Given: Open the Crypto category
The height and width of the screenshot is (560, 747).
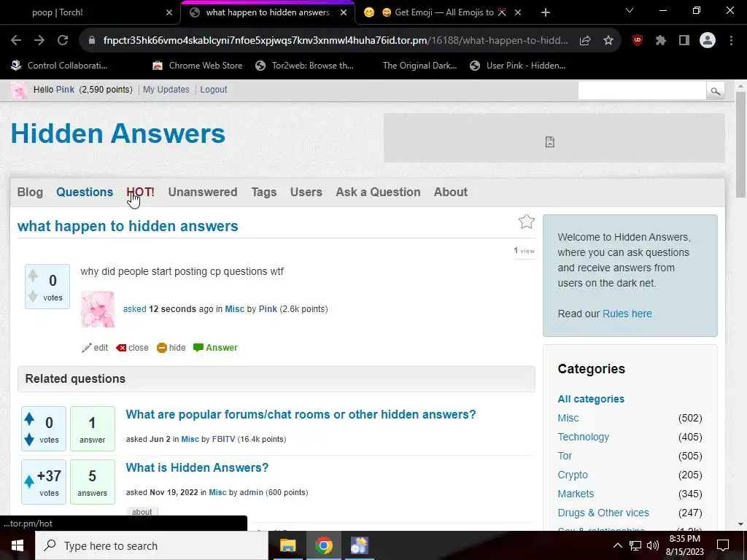Looking at the screenshot, I should point(573,475).
